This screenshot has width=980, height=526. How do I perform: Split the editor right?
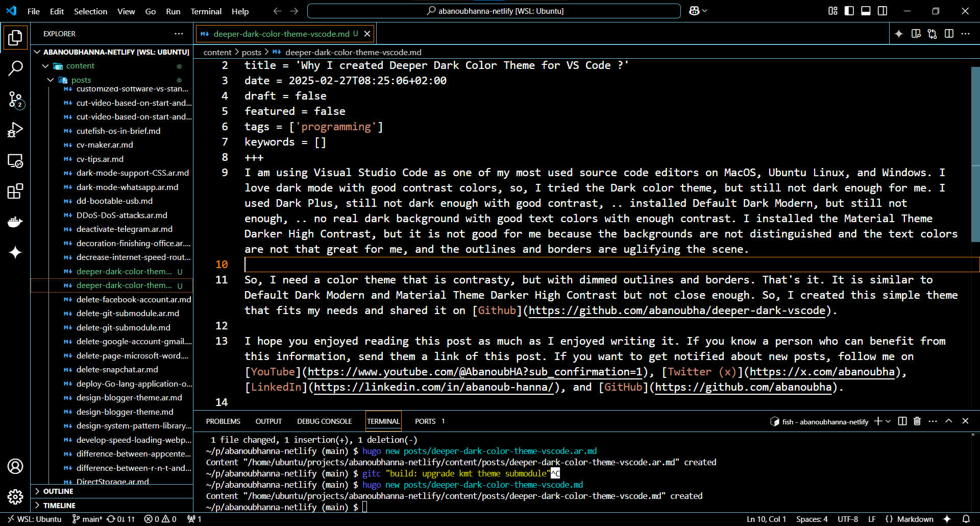949,34
